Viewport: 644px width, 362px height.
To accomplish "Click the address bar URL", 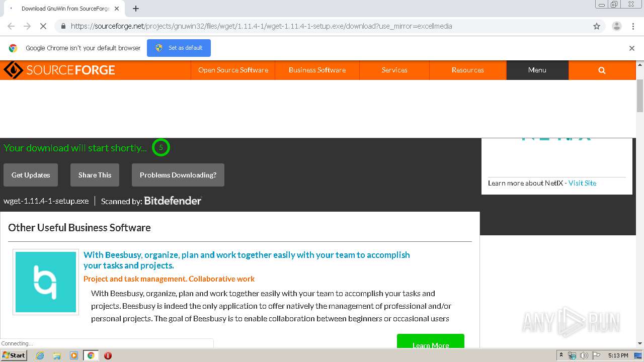I will [261, 26].
